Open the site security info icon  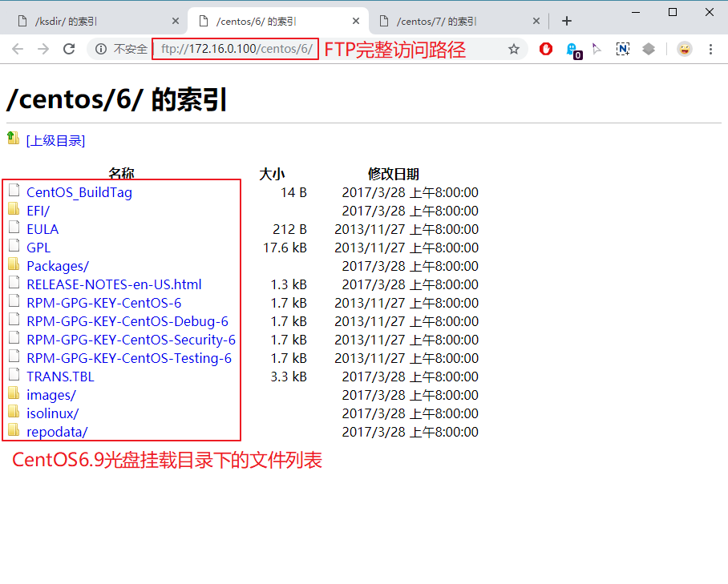pos(101,49)
